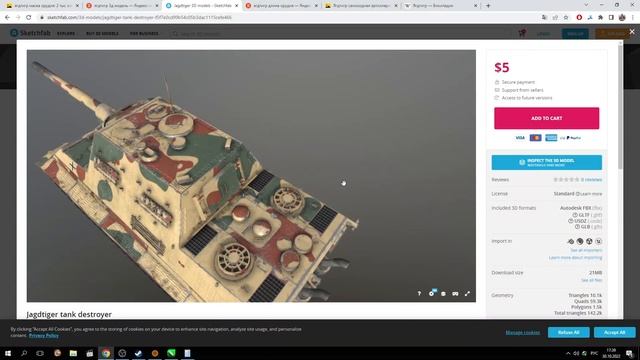Image resolution: width=640 pixels, height=360 pixels.
Task: Open the Extensions puzzle icon
Action: pyautogui.click(x=600, y=18)
